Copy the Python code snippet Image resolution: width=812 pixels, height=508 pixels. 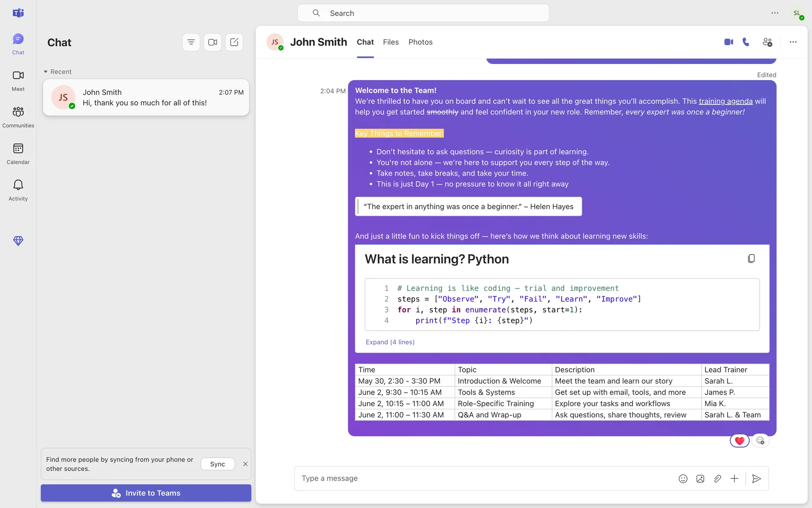pyautogui.click(x=751, y=259)
